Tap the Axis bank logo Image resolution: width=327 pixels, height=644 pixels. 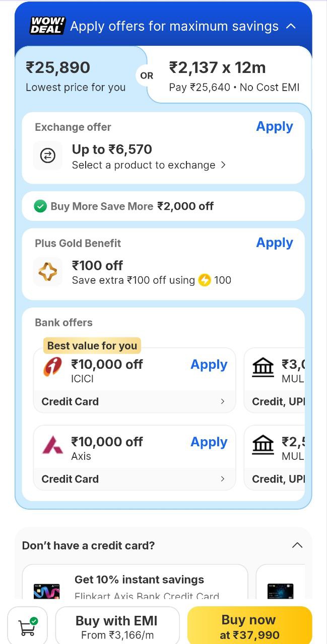coord(52,445)
